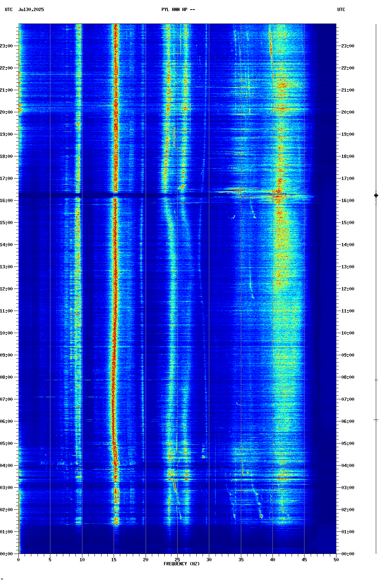Click 13:00 on the right time axis

(x=348, y=267)
